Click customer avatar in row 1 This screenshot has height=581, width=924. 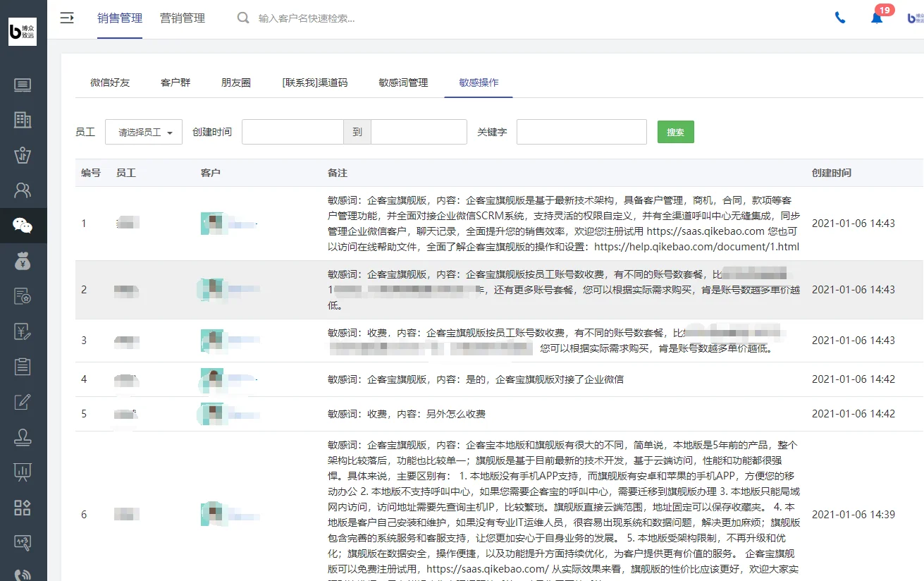coord(212,223)
